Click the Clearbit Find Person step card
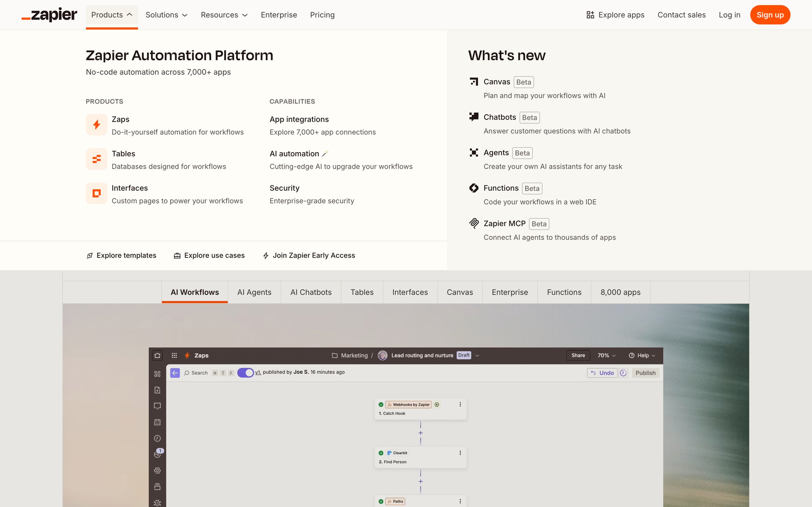The image size is (812, 507). [x=421, y=457]
